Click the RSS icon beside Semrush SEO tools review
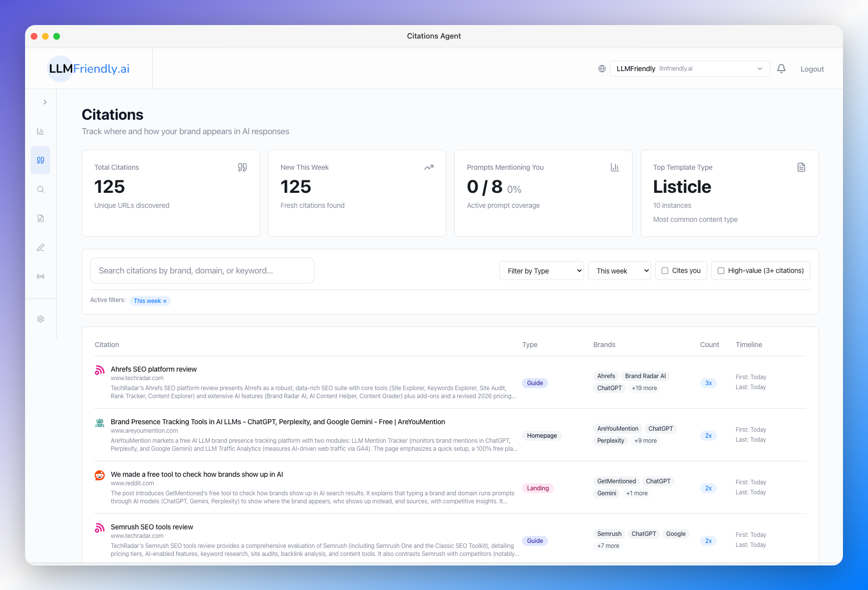The image size is (868, 590). pyautogui.click(x=100, y=528)
